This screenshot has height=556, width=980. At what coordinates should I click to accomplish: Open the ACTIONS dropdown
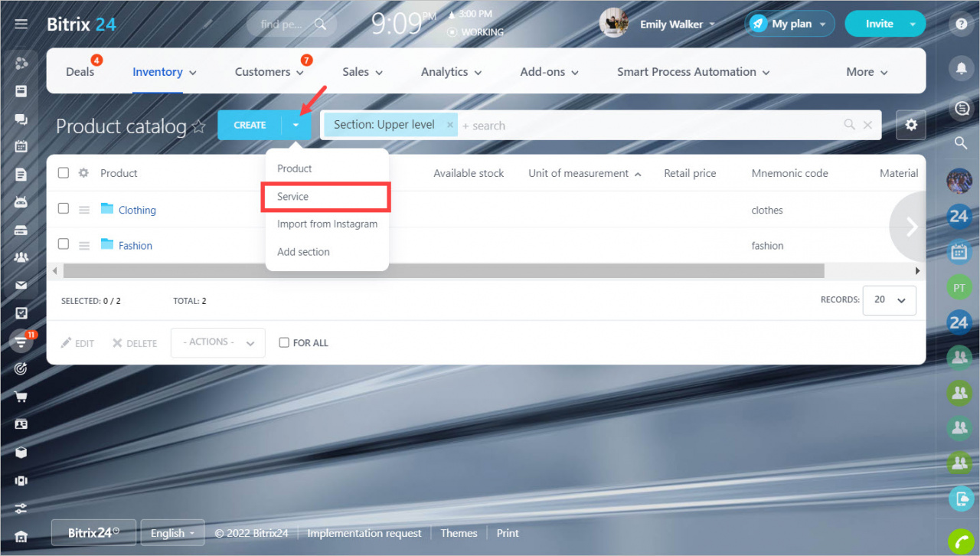click(218, 342)
